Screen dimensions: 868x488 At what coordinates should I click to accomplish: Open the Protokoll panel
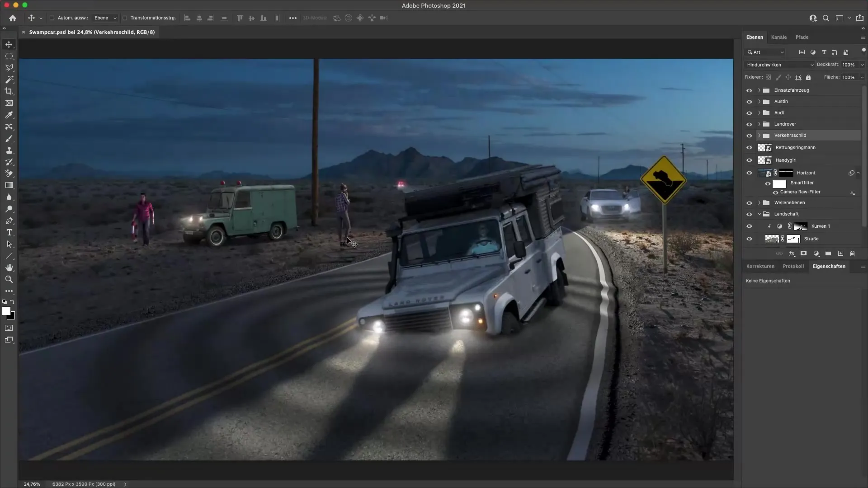click(x=794, y=266)
